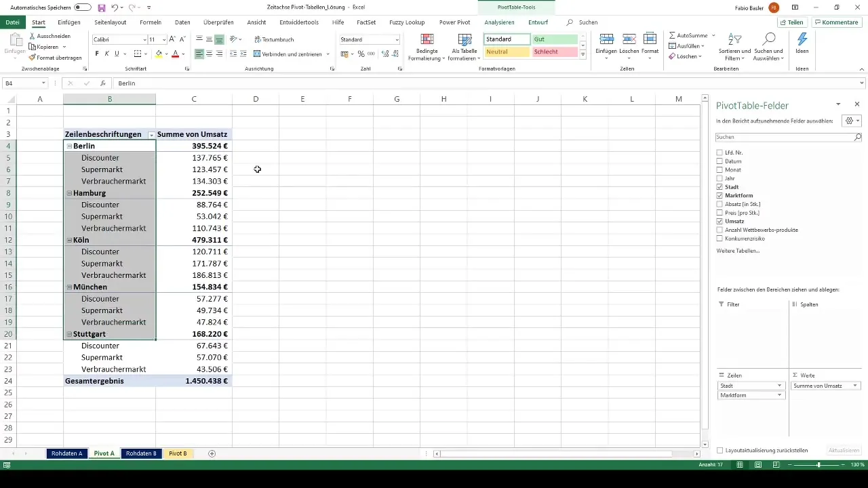868x488 pixels.
Task: Switch to Pivot B sheet
Action: click(178, 453)
